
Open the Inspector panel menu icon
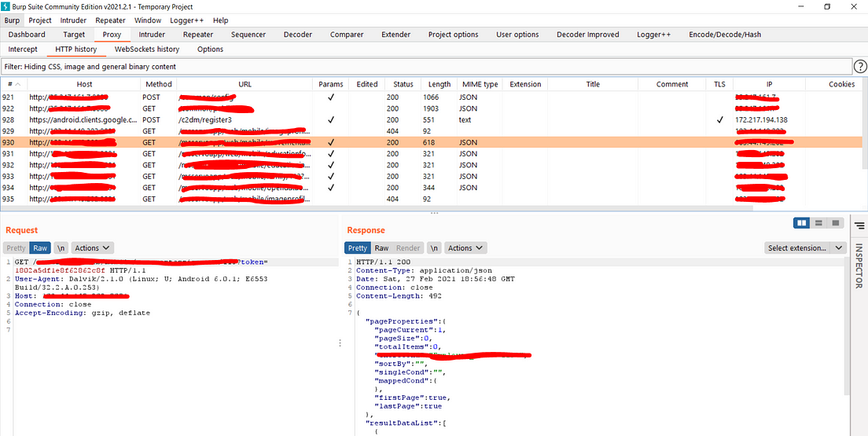(x=859, y=225)
